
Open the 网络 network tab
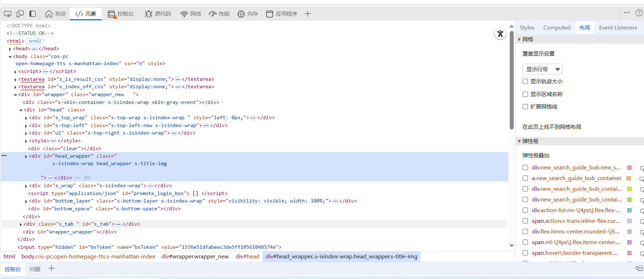coord(191,14)
